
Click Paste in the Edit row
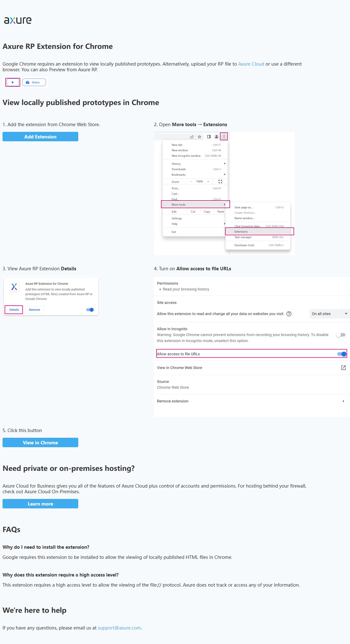pos(221,212)
